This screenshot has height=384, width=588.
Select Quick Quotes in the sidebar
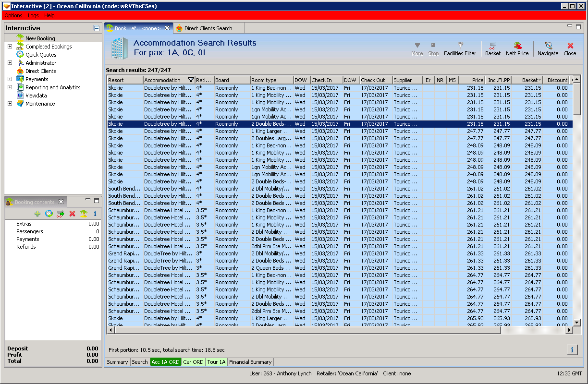pos(41,55)
